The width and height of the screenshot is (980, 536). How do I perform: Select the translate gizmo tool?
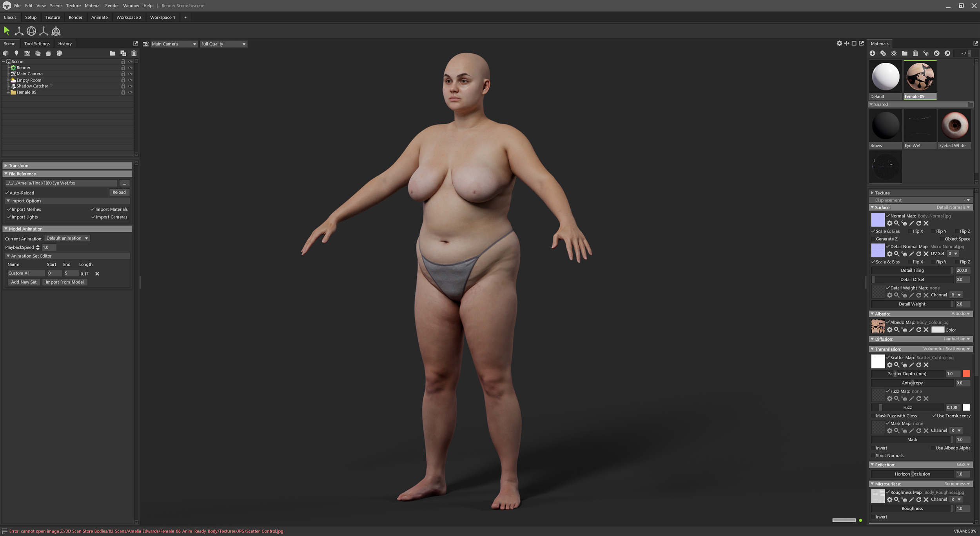coord(19,31)
